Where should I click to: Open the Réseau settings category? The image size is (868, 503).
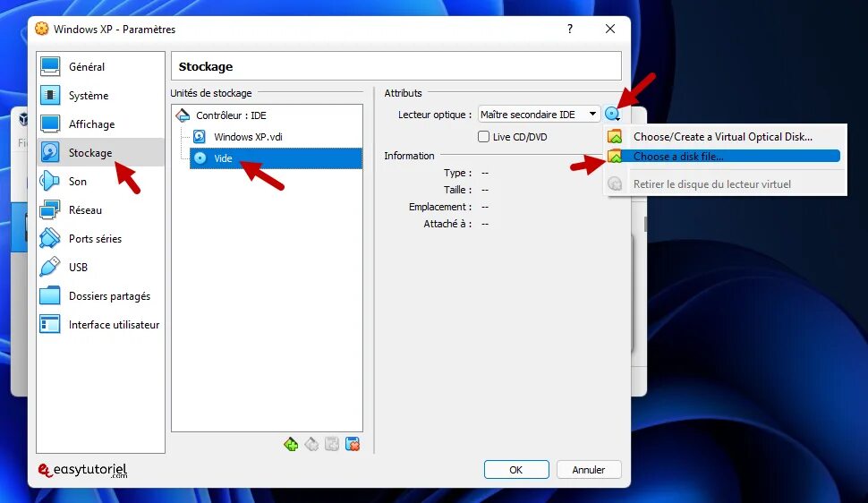coord(101,210)
